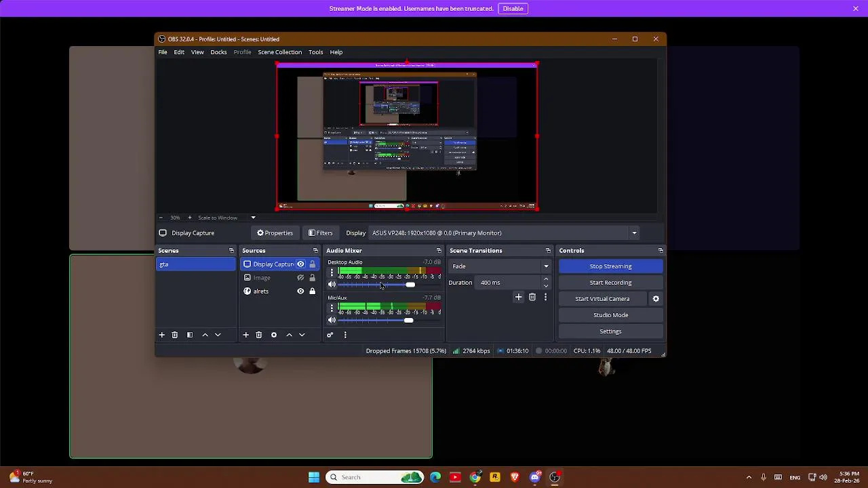868x488 pixels.
Task: Open the preview scale dropdown arrow
Action: click(x=253, y=218)
